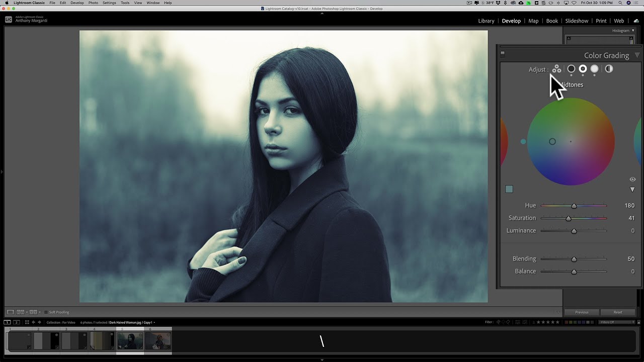Image resolution: width=644 pixels, height=362 pixels.
Task: Go forward with filmstrip right arrow
Action: point(39,322)
